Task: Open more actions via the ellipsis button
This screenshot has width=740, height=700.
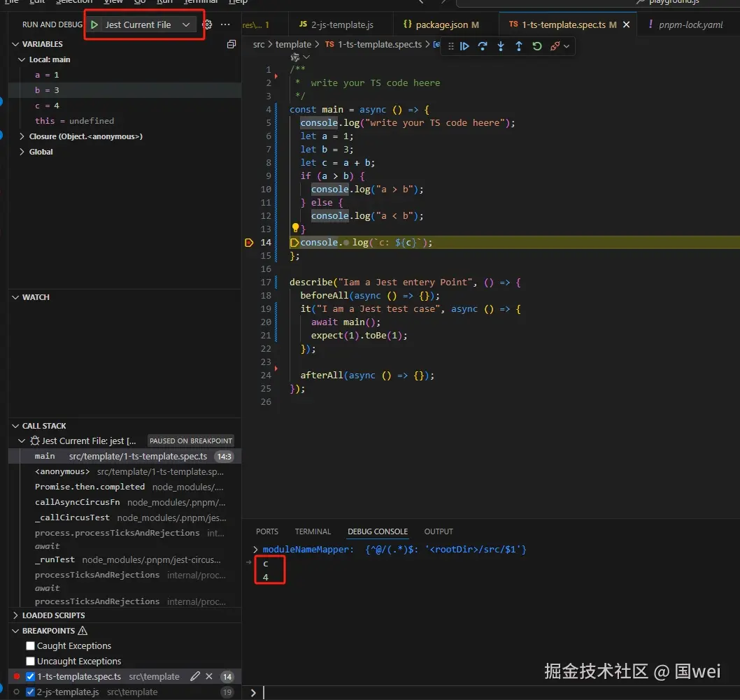Action: click(225, 24)
